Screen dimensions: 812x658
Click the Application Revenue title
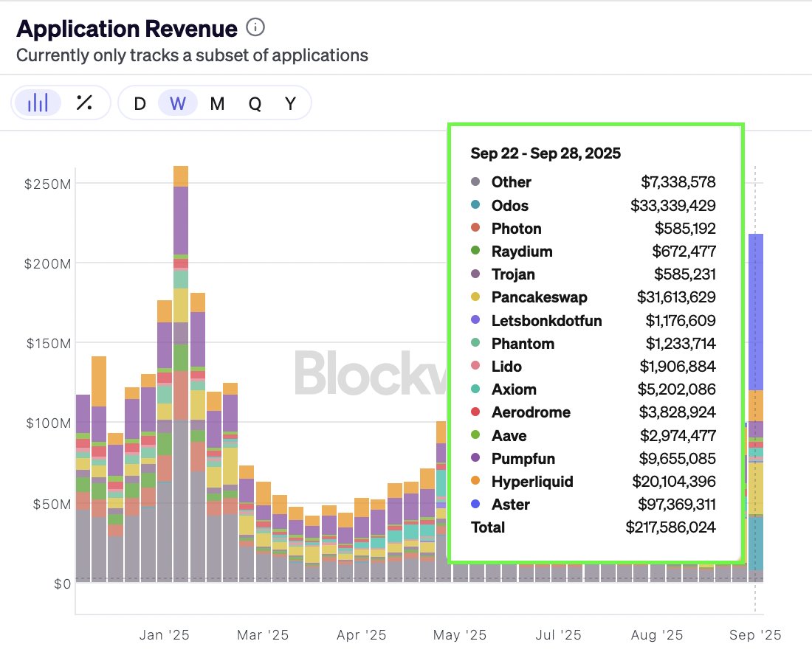point(127,29)
